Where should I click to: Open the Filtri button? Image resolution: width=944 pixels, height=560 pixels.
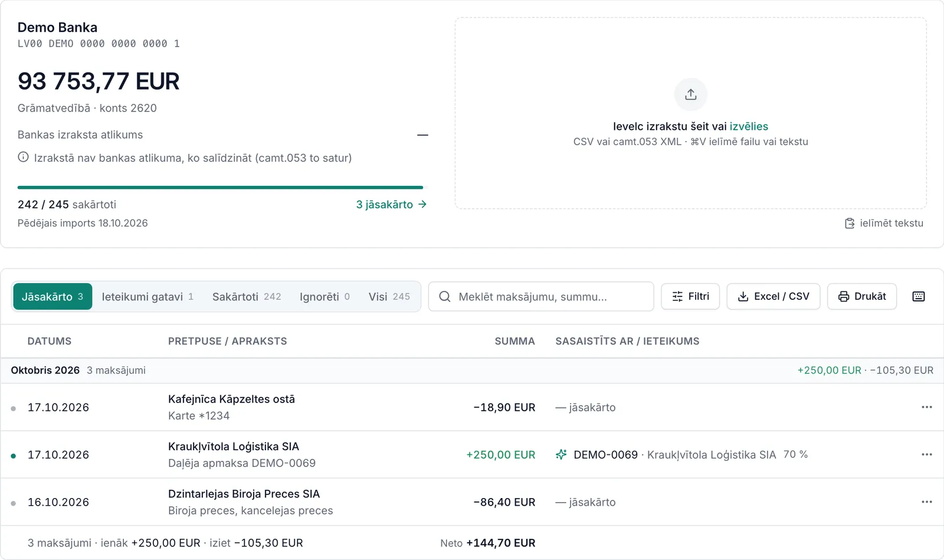click(x=690, y=296)
